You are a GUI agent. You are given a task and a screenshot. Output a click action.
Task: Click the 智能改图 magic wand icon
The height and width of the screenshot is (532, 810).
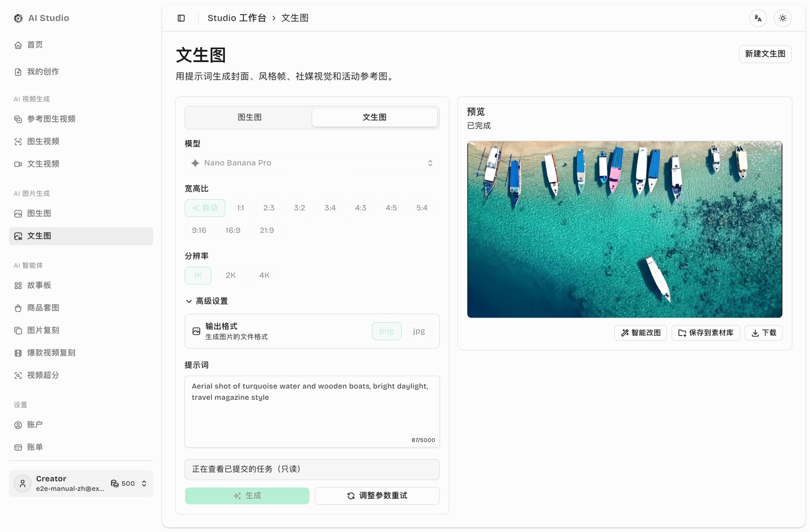(x=624, y=333)
